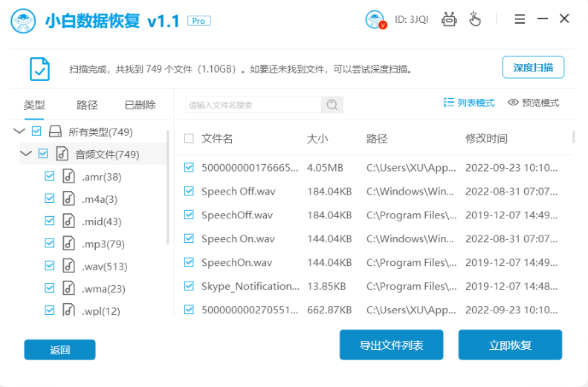Collapse the 音频文件(749) tree node
The width and height of the screenshot is (588, 387).
[x=26, y=154]
